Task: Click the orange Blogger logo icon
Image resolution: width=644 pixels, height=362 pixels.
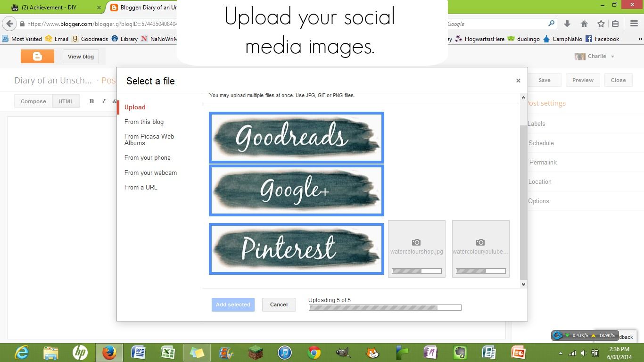Action: pos(37,56)
